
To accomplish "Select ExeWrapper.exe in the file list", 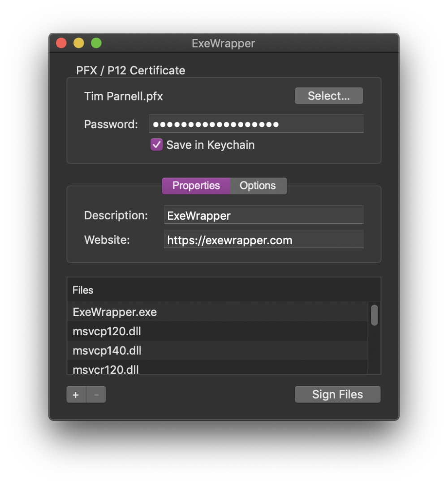I will tap(115, 312).
